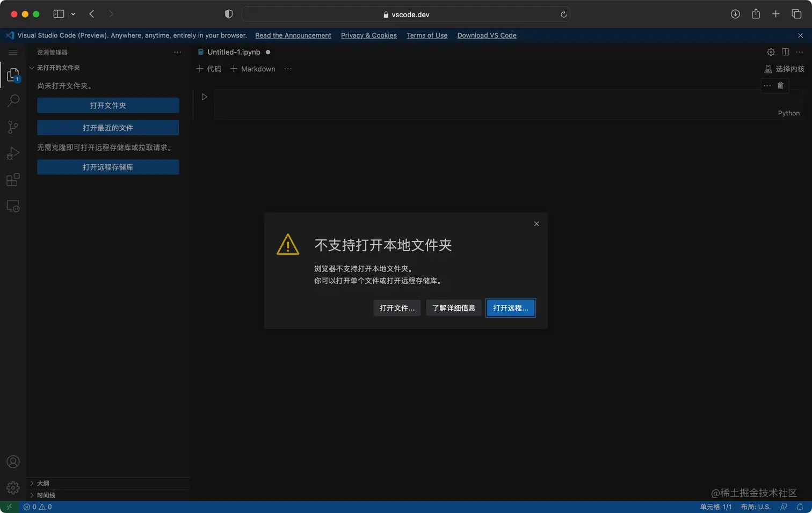Open the Manage gear in activity bar
812x513 pixels.
[13, 488]
